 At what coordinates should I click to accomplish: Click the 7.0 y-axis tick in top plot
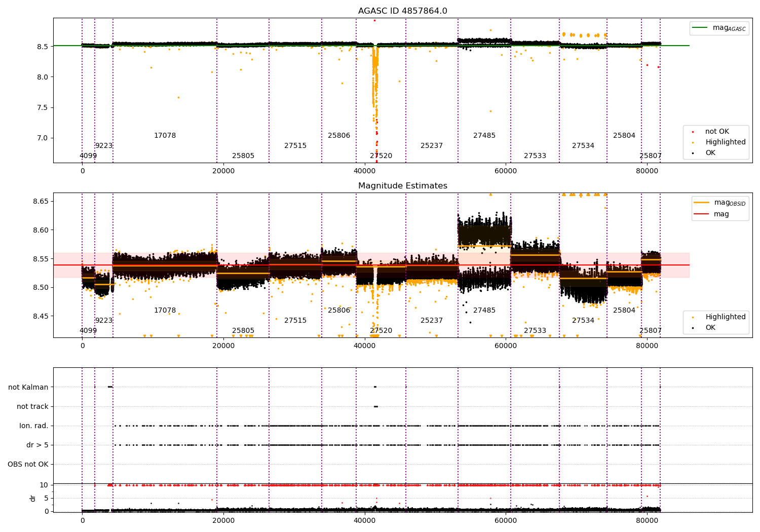43,138
